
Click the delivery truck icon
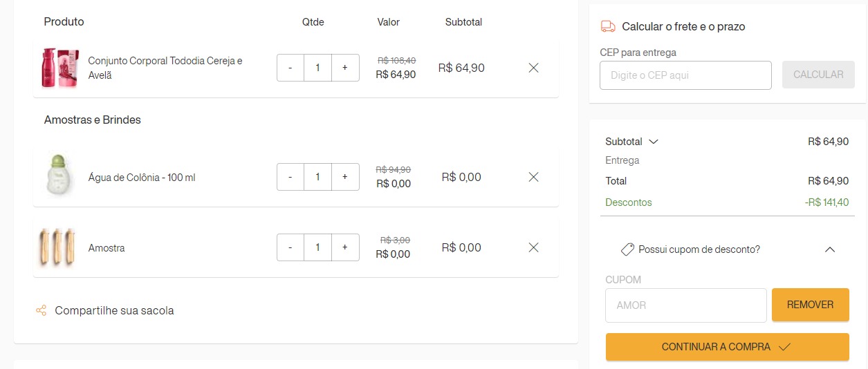pos(608,26)
